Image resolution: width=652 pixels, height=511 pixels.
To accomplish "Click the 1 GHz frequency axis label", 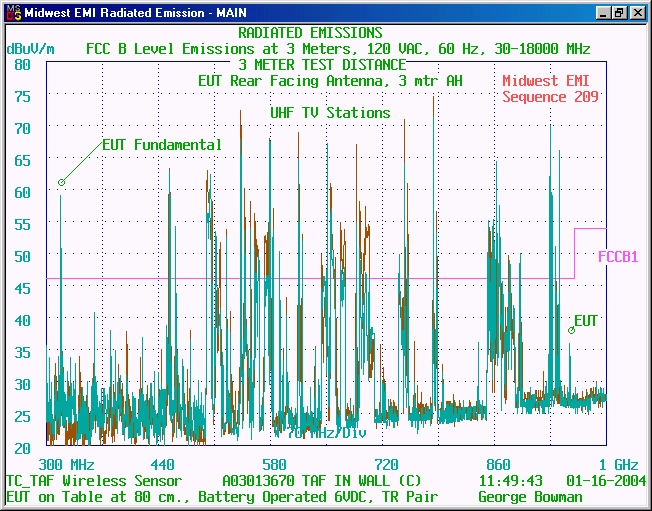I will pos(618,465).
